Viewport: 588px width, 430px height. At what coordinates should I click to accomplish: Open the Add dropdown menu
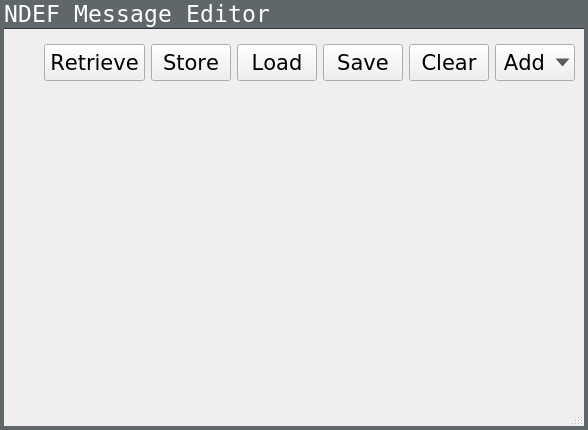point(535,63)
